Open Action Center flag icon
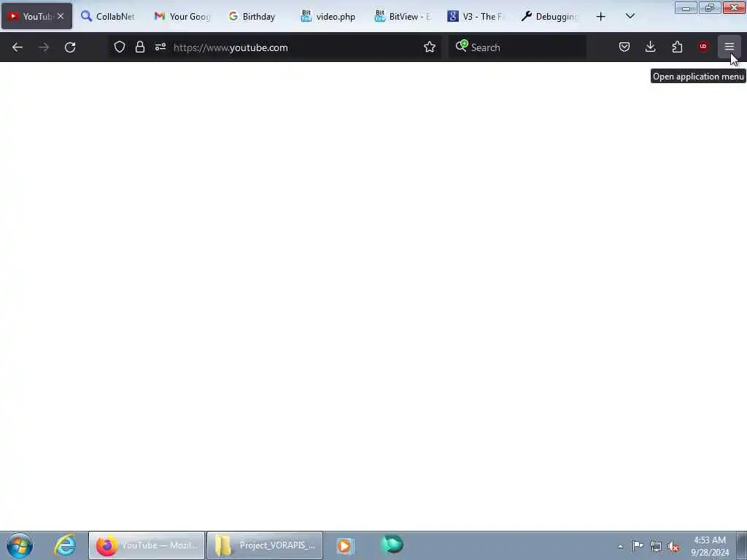The height and width of the screenshot is (560, 747). point(638,545)
